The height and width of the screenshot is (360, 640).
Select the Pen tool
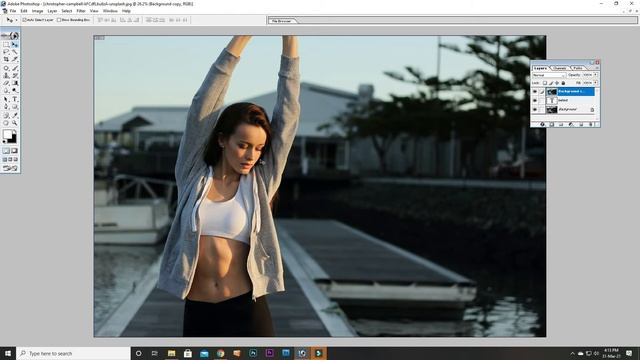click(6, 106)
